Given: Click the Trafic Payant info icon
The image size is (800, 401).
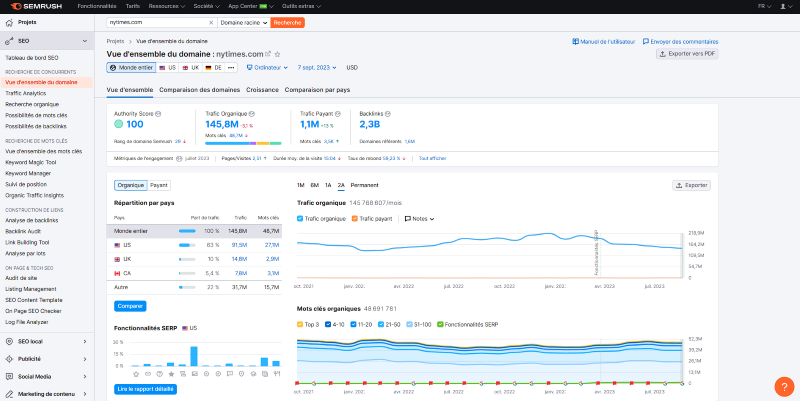Looking at the screenshot, I should coord(338,114).
